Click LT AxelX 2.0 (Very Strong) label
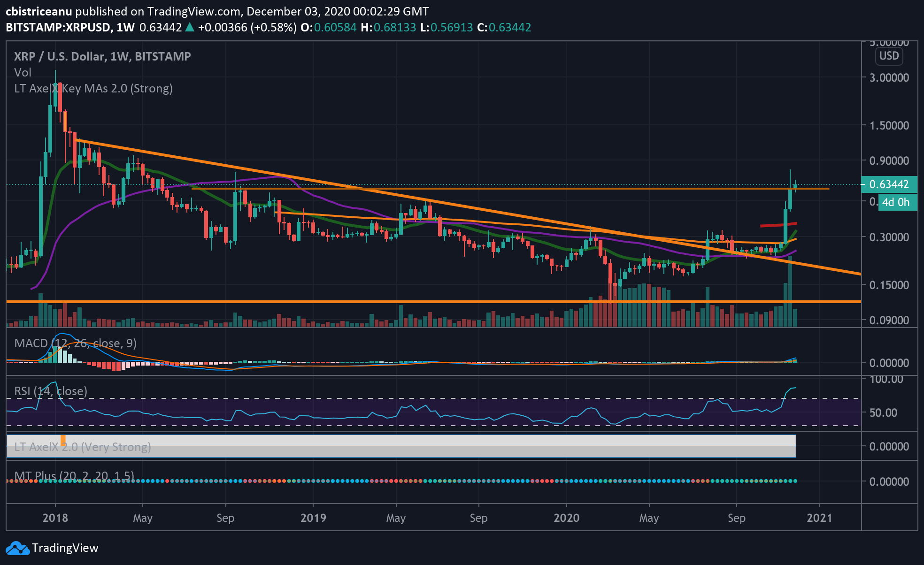 (x=83, y=447)
